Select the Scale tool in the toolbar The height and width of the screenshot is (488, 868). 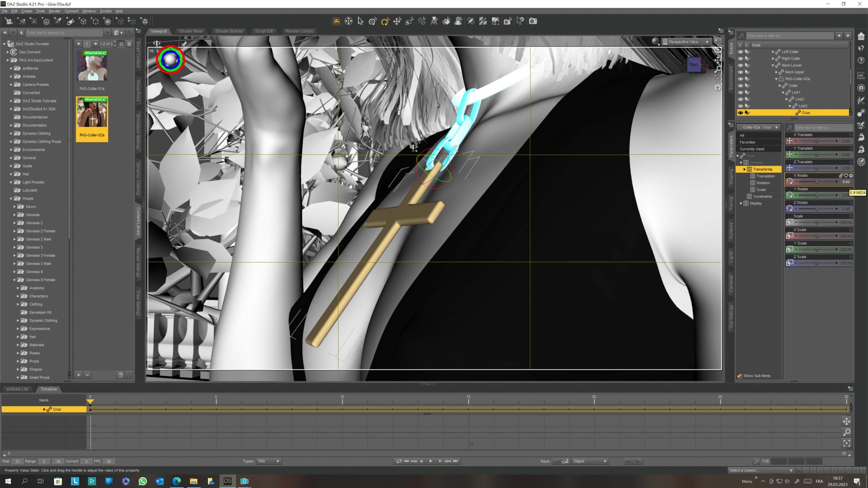[x=409, y=21]
